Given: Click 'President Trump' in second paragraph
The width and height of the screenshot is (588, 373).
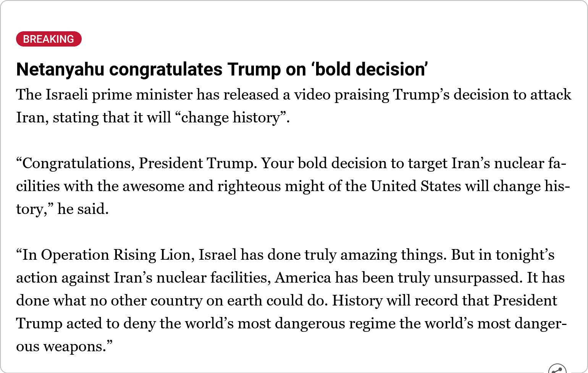Looking at the screenshot, I should pyautogui.click(x=198, y=163).
